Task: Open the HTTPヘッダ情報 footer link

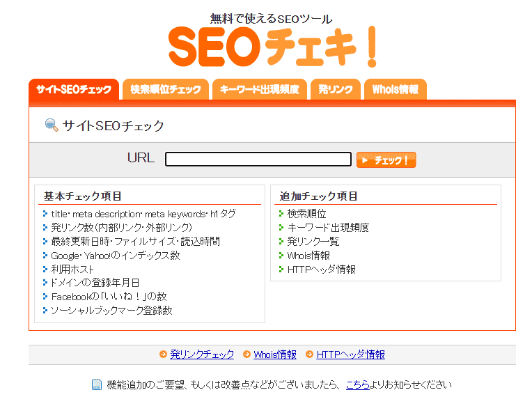Action: coord(350,354)
